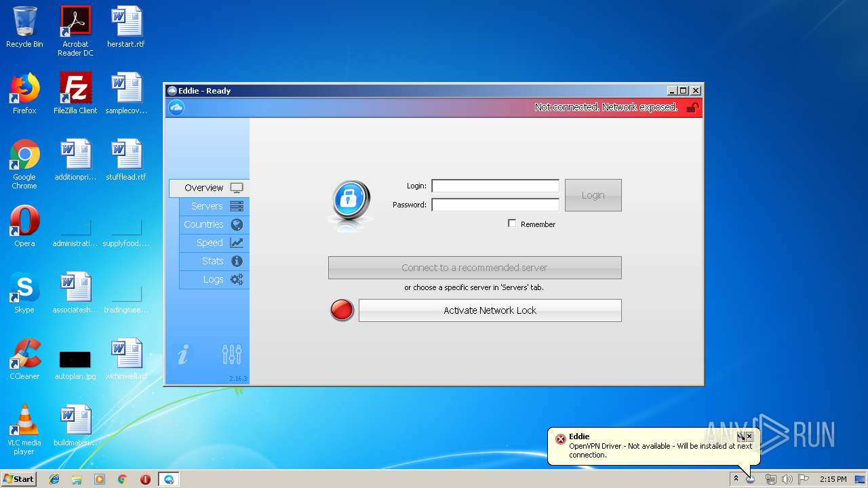Open Acrobat Reader DC shortcut

tap(75, 31)
